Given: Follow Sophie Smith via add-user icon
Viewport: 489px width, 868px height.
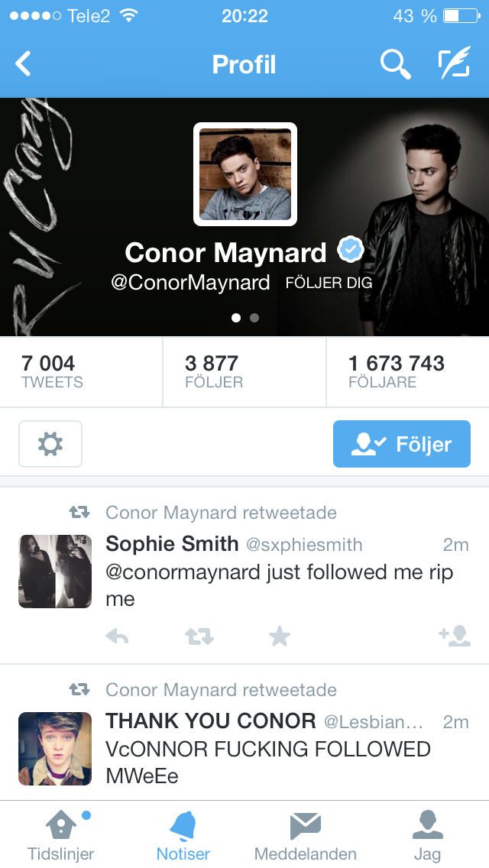Looking at the screenshot, I should pyautogui.click(x=455, y=636).
